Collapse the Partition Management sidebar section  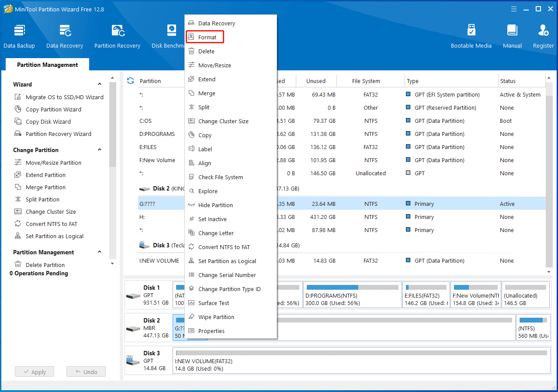(x=100, y=252)
